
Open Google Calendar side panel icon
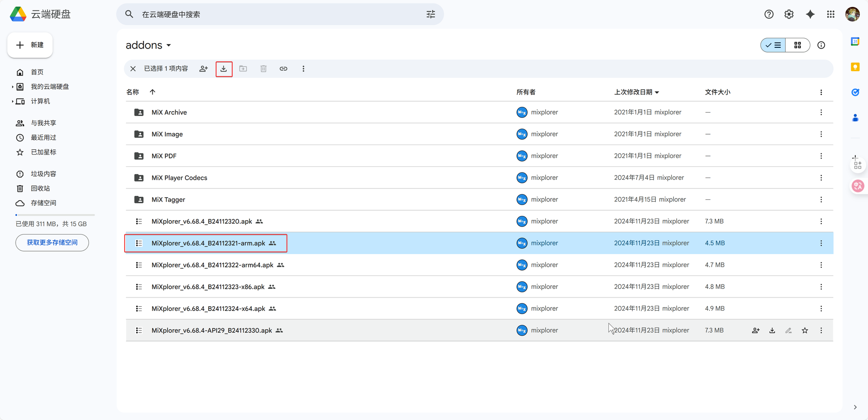coord(855,42)
